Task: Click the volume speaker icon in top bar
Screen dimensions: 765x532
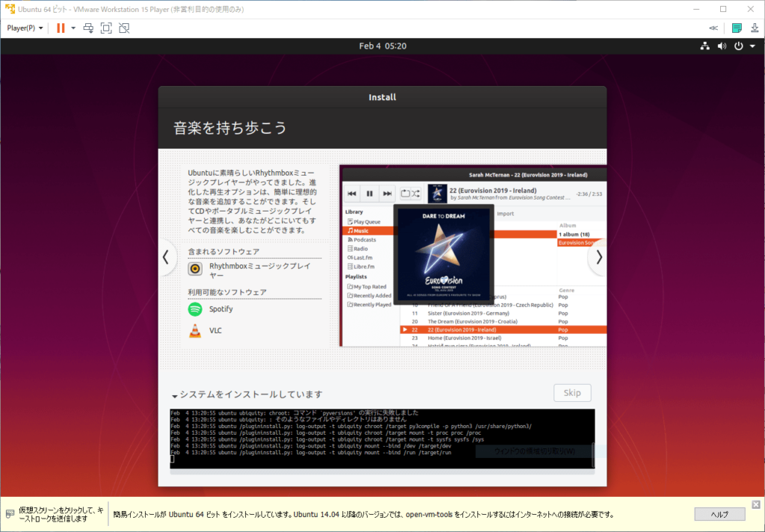Action: [722, 46]
